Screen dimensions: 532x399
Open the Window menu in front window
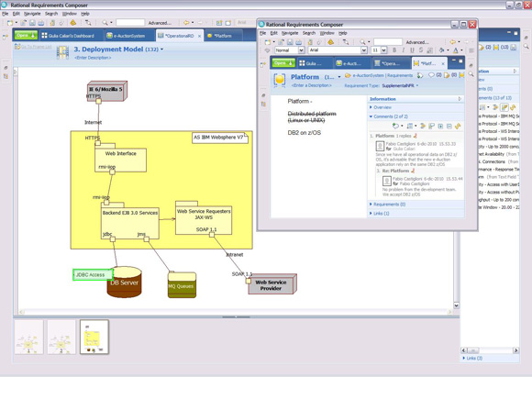327,33
